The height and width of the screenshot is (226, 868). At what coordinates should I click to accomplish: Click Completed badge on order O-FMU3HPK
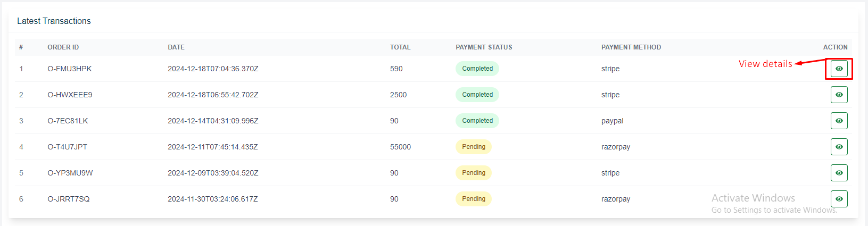tap(477, 69)
